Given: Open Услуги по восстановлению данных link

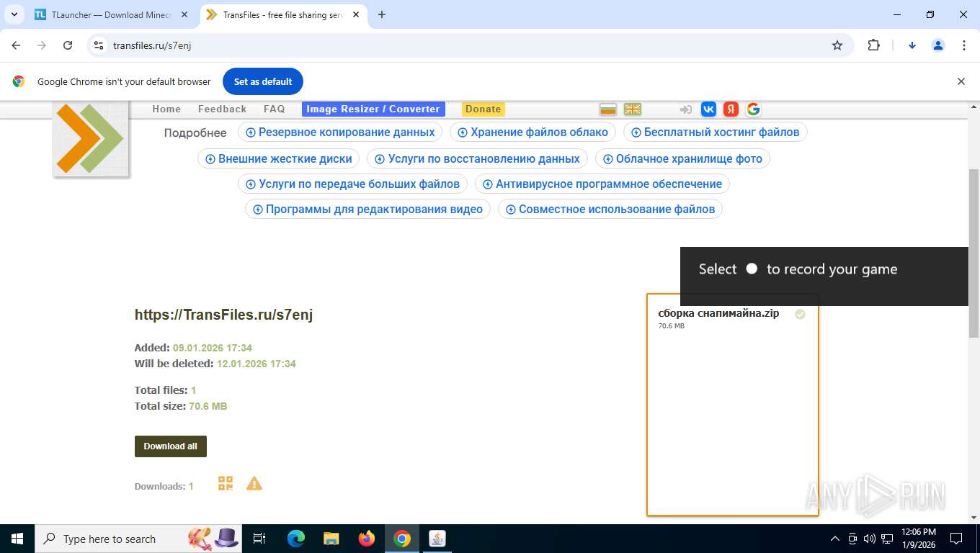Looking at the screenshot, I should point(478,158).
